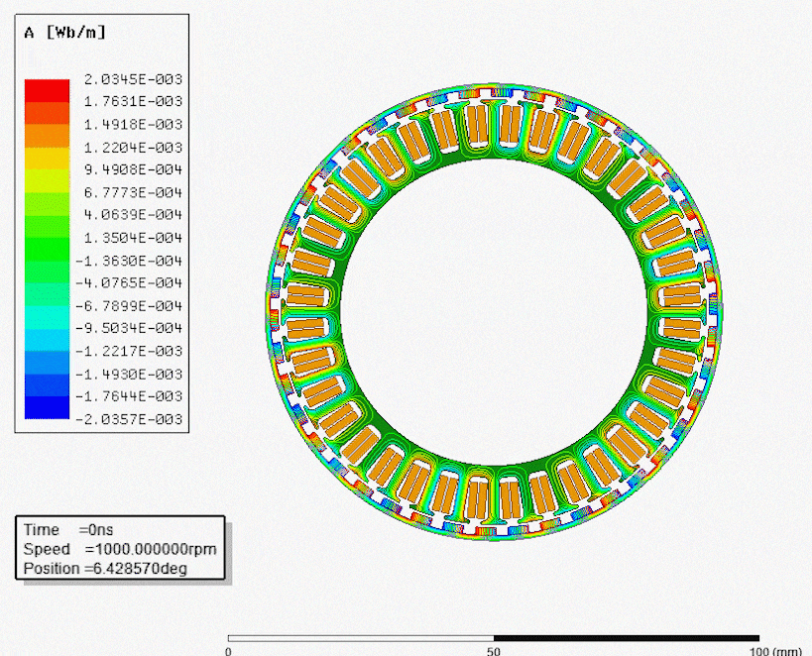
Task: Click the legend value 9.4908E-004
Action: pos(133,169)
